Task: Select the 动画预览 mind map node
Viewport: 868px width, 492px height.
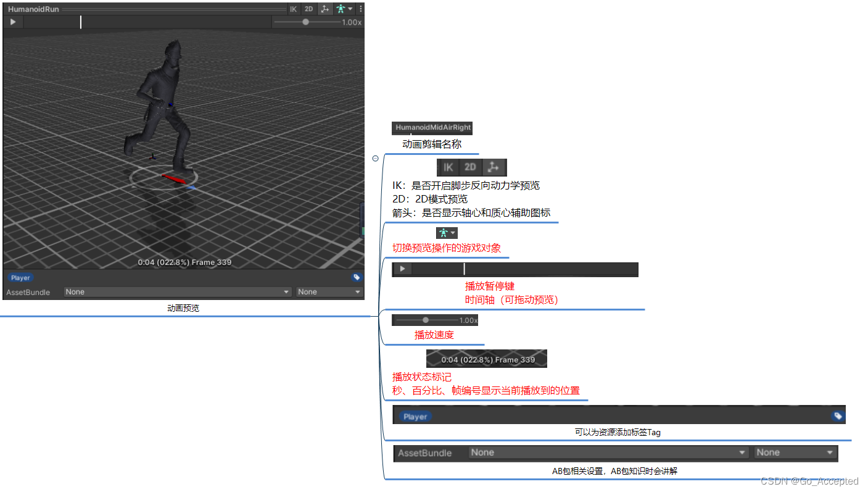Action: [x=183, y=308]
